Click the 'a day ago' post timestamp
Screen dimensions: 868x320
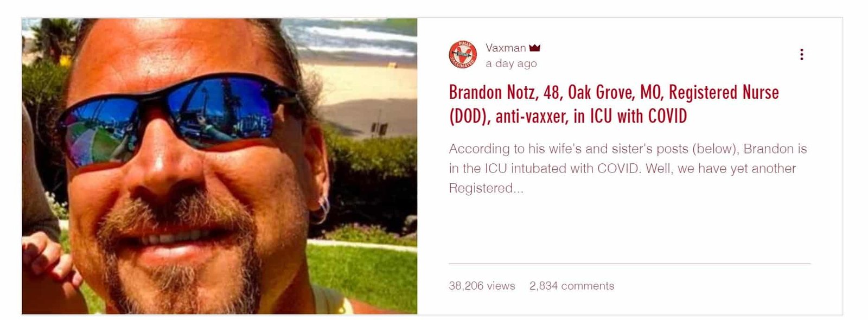511,63
